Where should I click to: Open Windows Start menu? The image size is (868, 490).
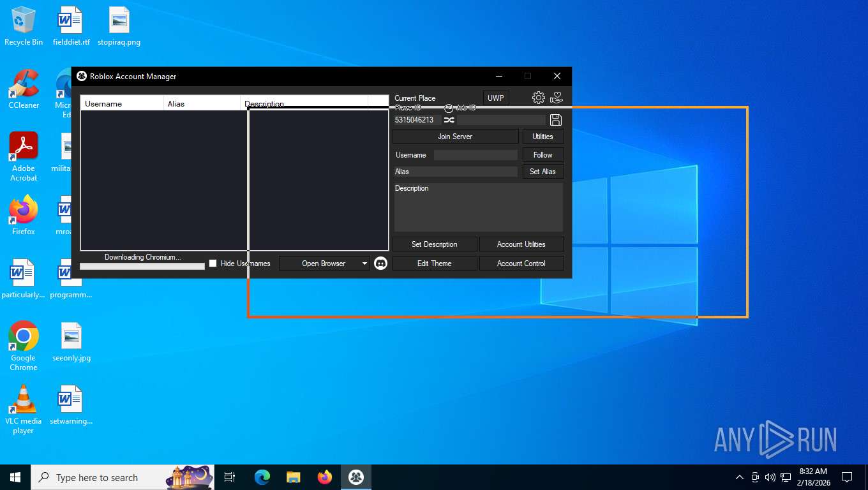[x=15, y=477]
